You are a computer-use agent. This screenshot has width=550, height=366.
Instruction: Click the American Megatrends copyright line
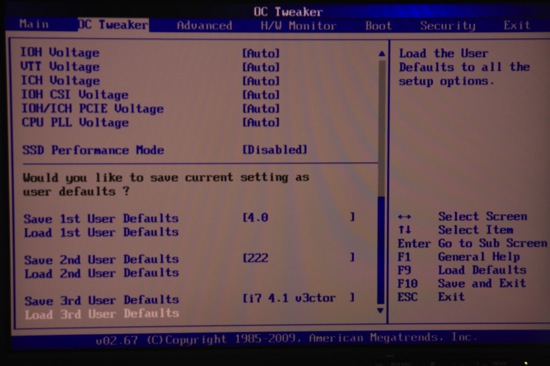coord(287,339)
